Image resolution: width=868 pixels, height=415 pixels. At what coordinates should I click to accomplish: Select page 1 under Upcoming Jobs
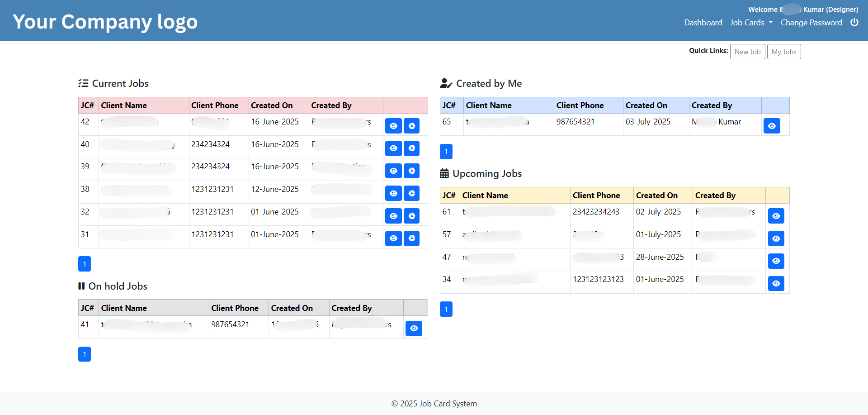click(x=446, y=309)
